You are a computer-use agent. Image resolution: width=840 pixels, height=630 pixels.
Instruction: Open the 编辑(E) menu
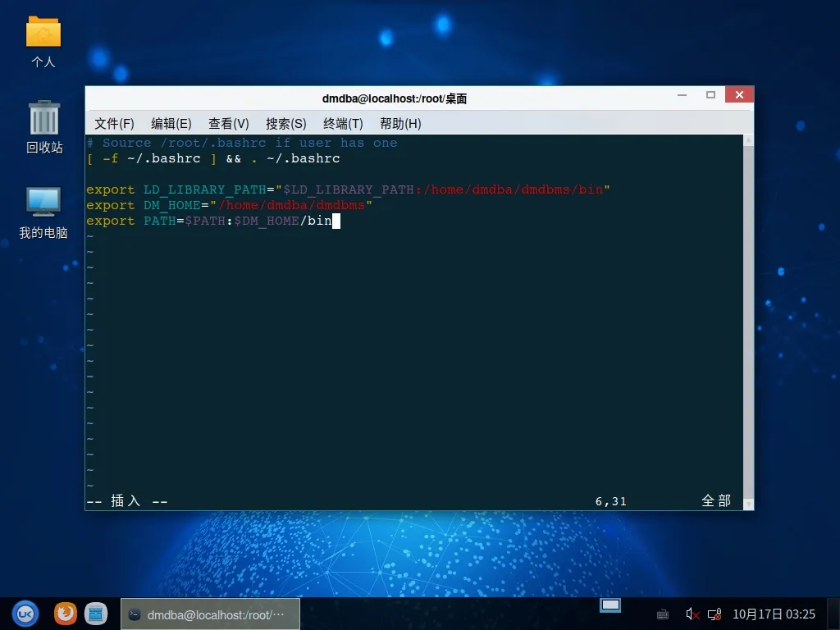171,123
